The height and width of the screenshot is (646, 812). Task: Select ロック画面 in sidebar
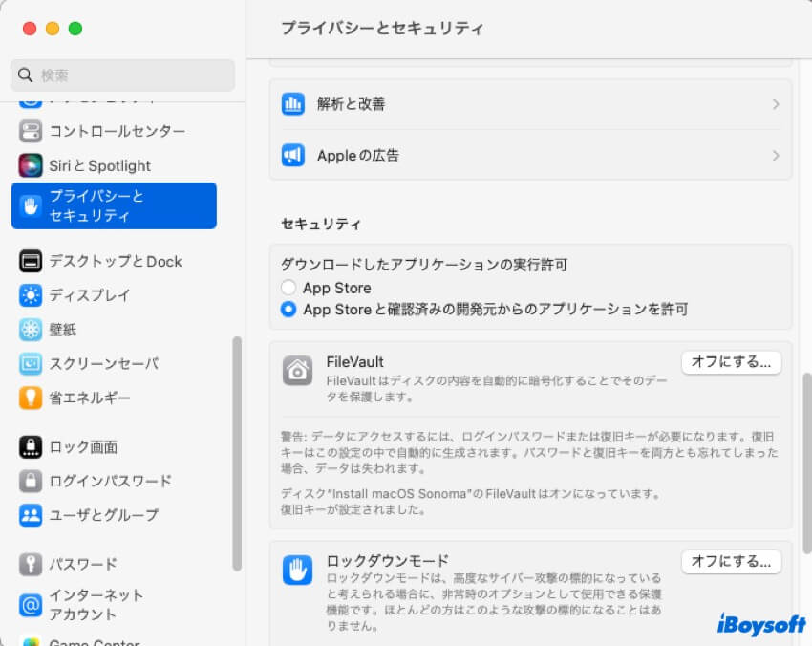[x=114, y=447]
